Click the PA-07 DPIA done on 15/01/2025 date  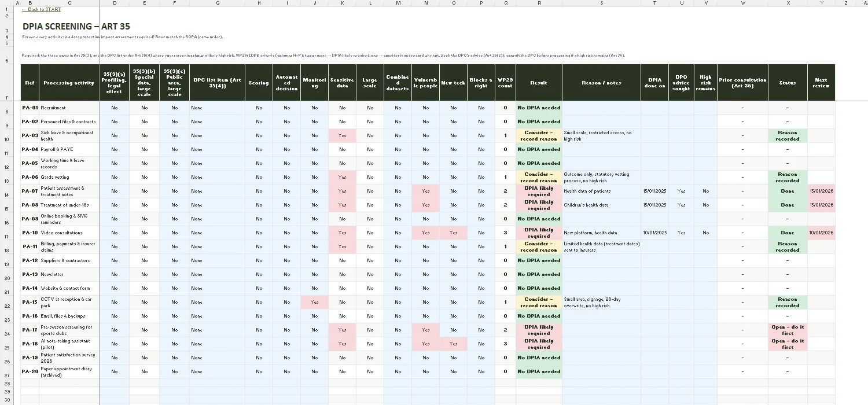point(655,192)
